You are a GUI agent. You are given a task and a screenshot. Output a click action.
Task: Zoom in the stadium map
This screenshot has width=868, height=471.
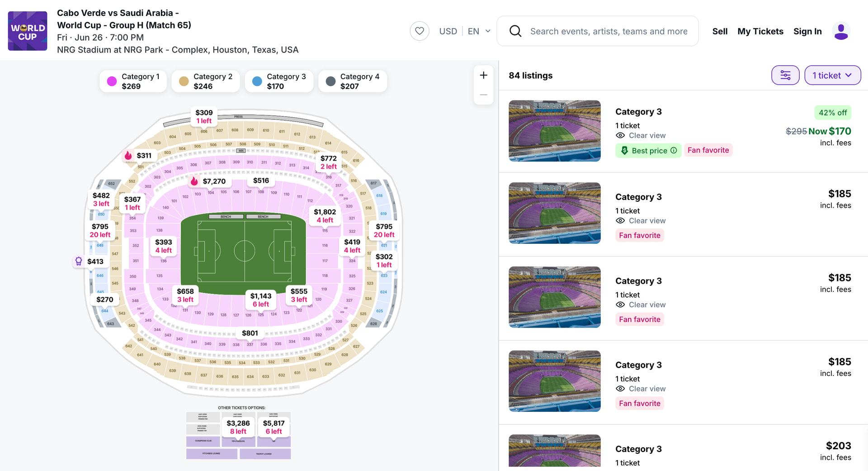click(483, 75)
